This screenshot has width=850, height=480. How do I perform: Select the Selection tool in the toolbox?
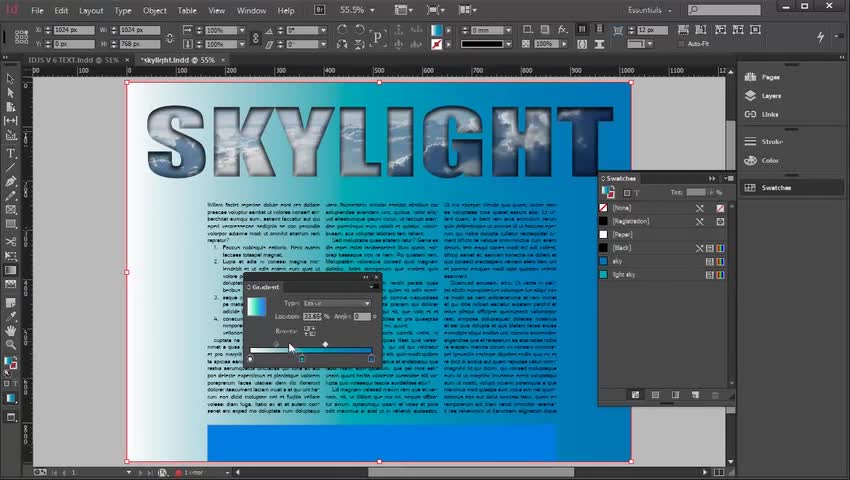(10, 79)
